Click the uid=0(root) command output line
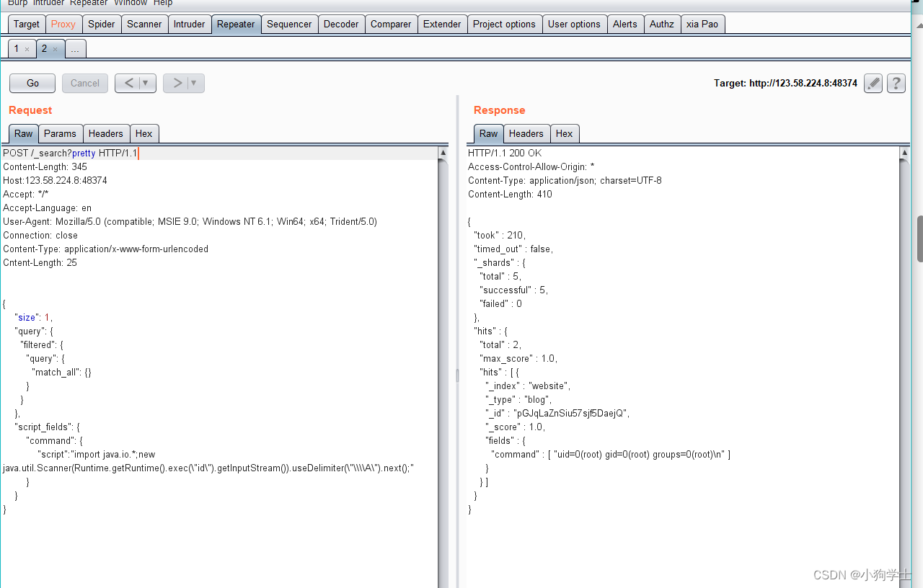The image size is (923, 588). click(611, 455)
